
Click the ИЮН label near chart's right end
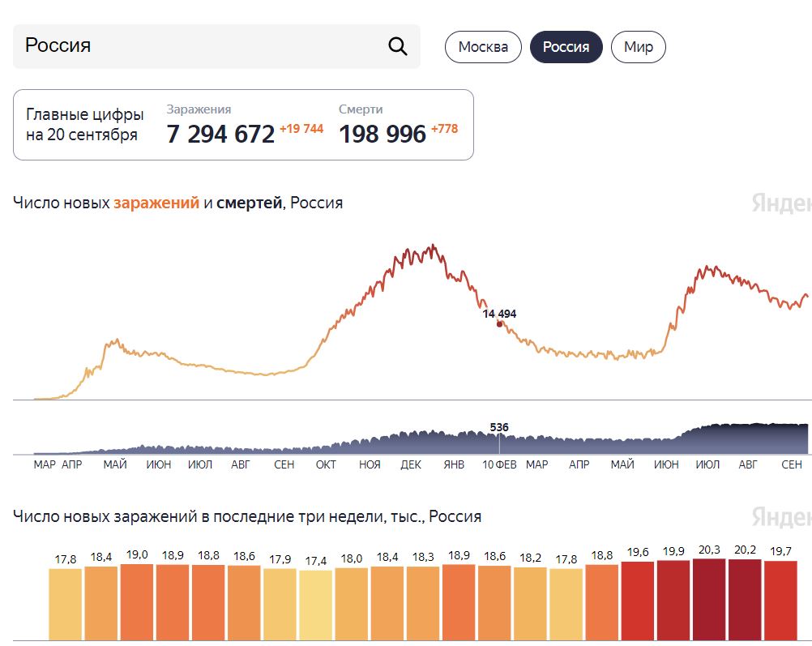tap(666, 464)
